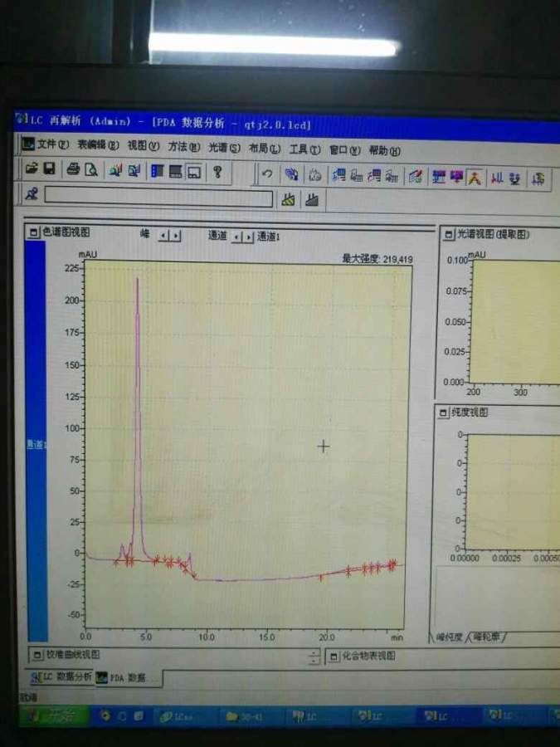Image resolution: width=560 pixels, height=747 pixels.
Task: Click the first blue table view icon
Action: (338, 176)
